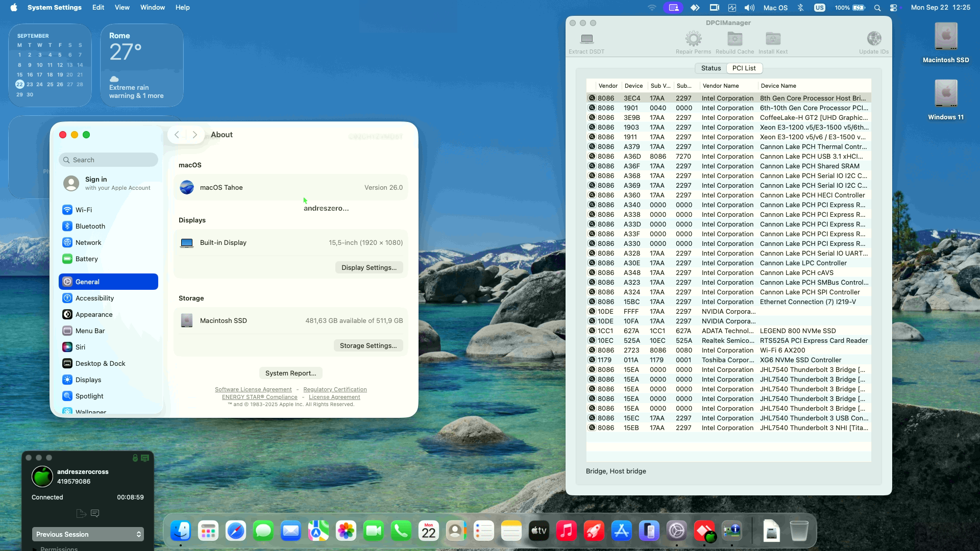Click Repair Perms gear icon

pyautogui.click(x=693, y=39)
